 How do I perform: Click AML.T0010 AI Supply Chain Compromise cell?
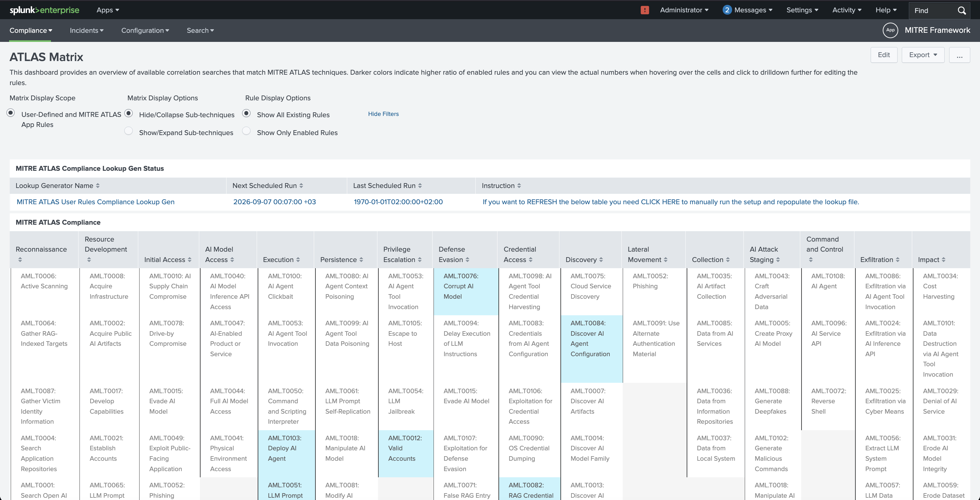(x=170, y=292)
